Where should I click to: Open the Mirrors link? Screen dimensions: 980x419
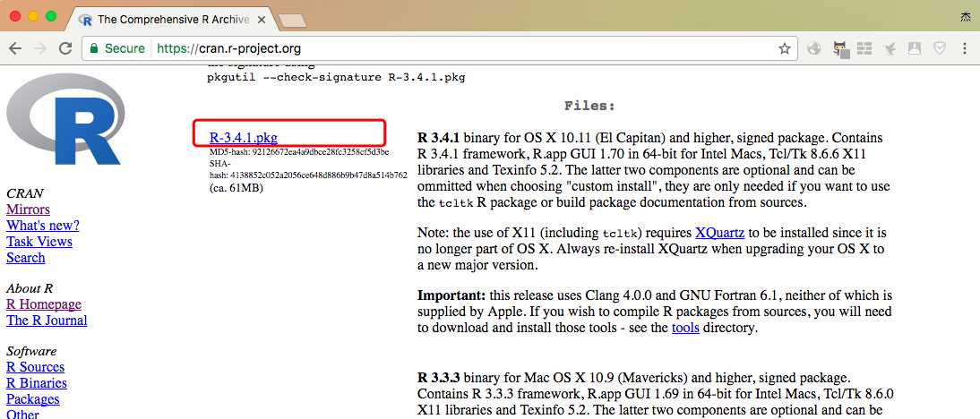tap(28, 209)
